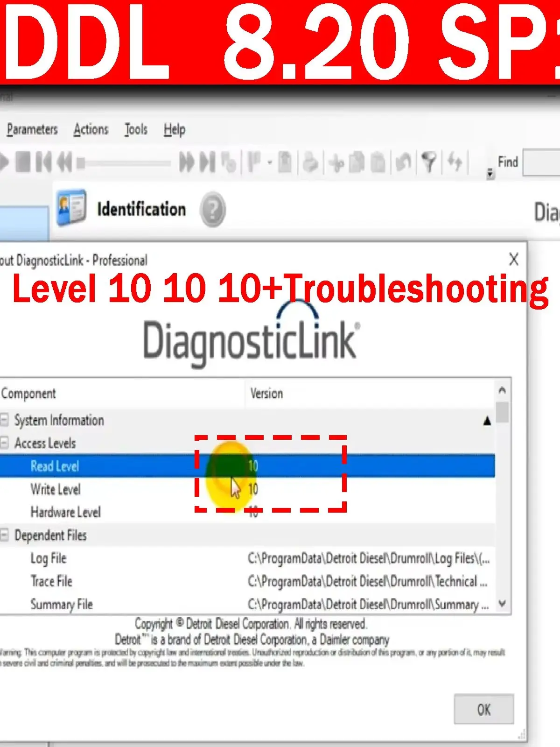Click the flag marker toolbar icon
The width and height of the screenshot is (560, 747).
(253, 162)
